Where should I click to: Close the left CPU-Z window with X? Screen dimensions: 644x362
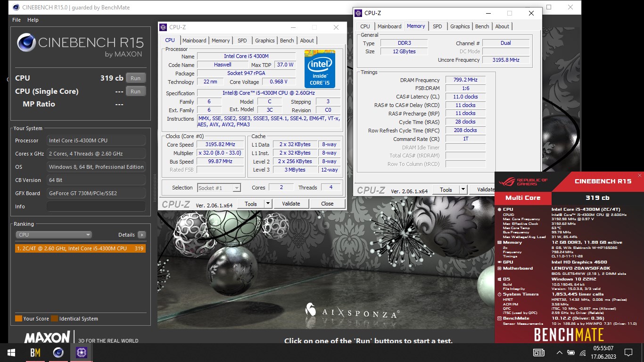point(336,27)
